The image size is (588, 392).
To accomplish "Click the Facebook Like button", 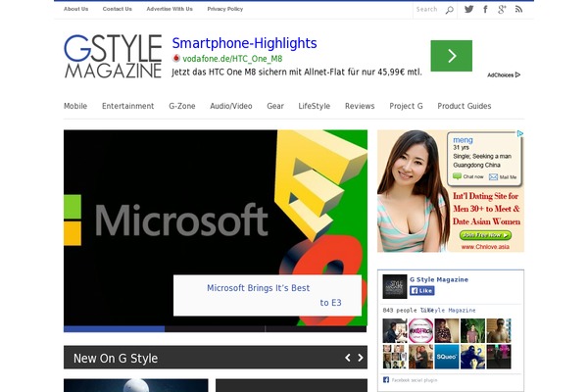I will coord(421,291).
